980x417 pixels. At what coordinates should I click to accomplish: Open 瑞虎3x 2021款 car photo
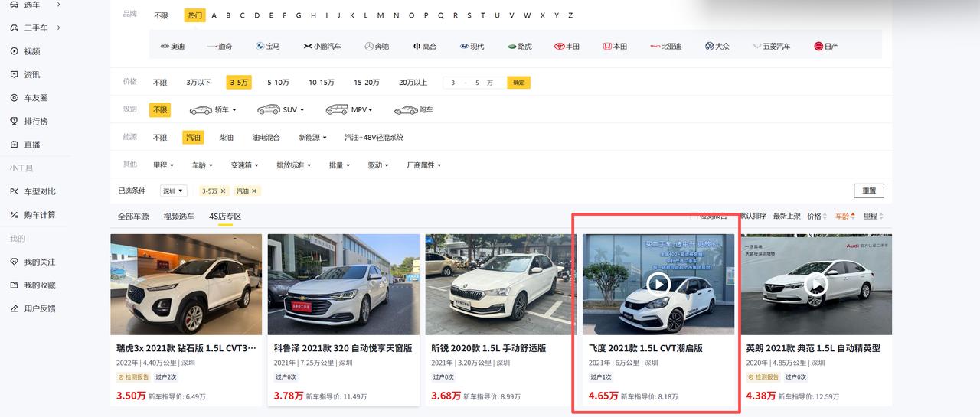[x=186, y=284]
